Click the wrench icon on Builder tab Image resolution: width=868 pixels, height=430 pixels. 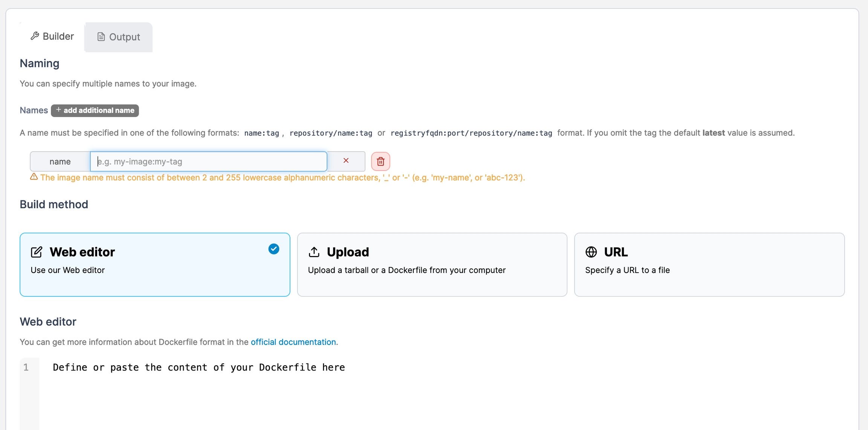35,36
